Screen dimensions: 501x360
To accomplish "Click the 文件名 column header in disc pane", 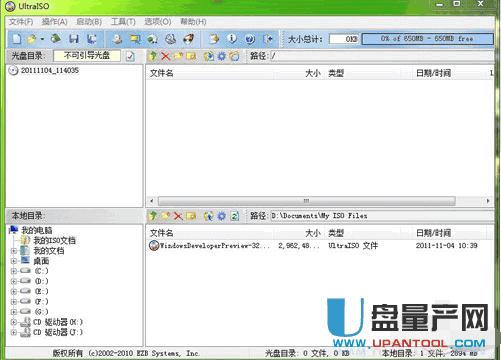I will coord(162,73).
